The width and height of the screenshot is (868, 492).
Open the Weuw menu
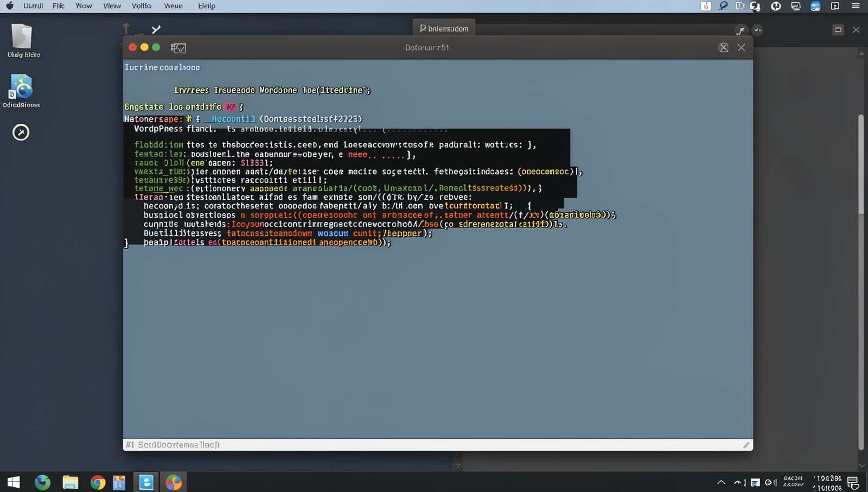pyautogui.click(x=173, y=6)
